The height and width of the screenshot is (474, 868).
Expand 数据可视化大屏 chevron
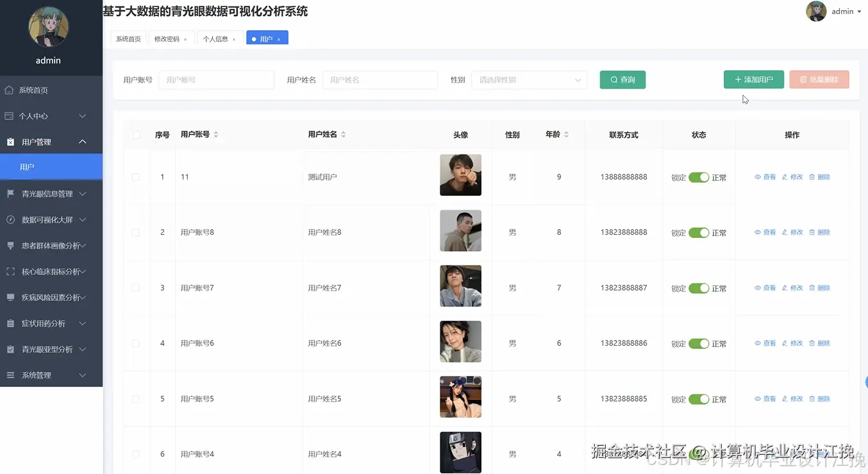coord(83,219)
